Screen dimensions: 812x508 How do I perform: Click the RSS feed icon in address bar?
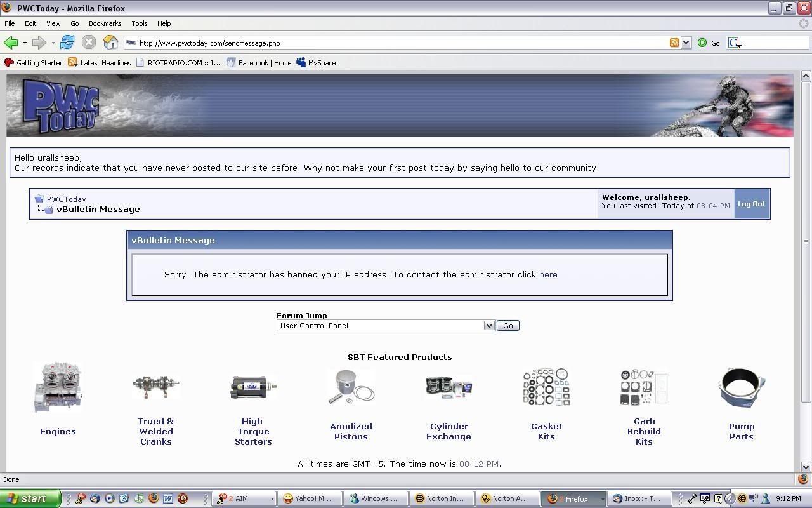pyautogui.click(x=674, y=43)
